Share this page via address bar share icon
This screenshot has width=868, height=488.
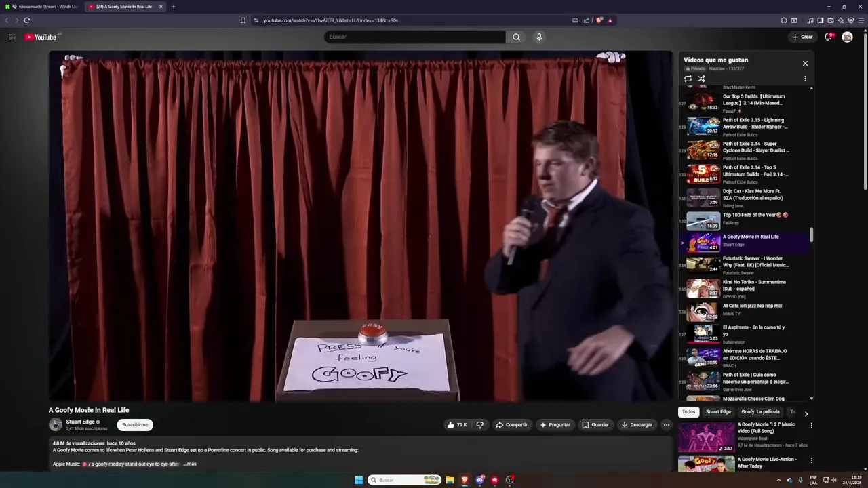587,20
